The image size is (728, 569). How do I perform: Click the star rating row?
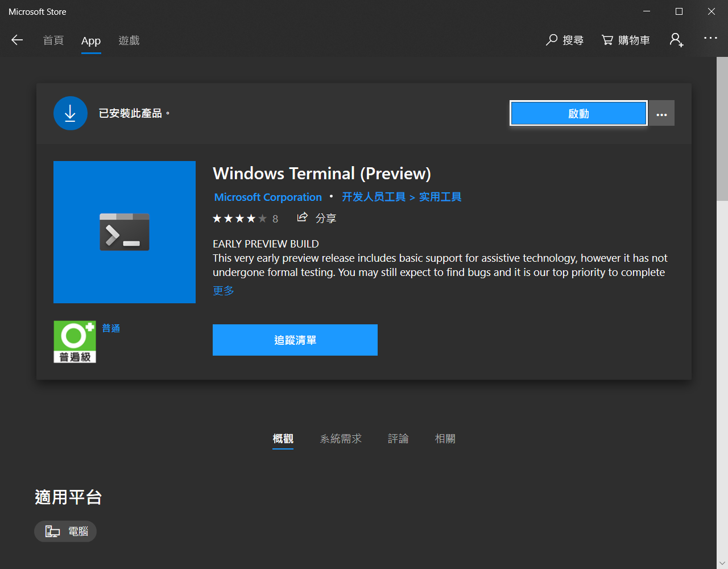click(239, 218)
